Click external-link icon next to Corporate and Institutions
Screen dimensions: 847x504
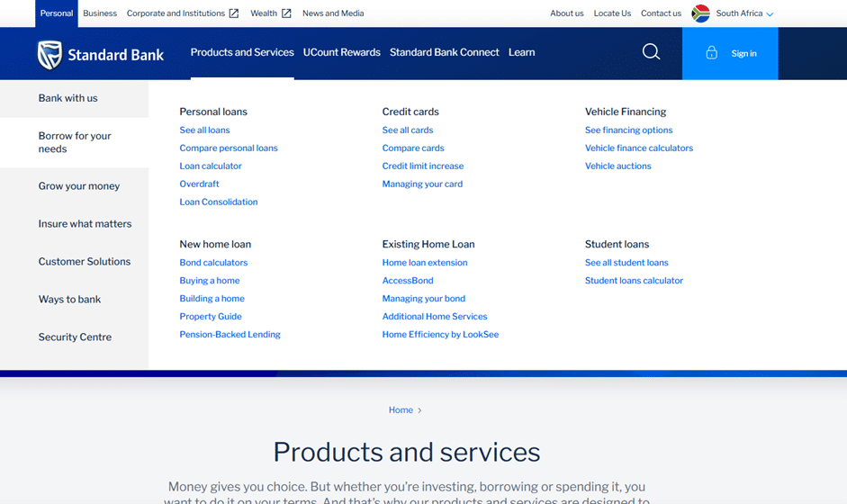pyautogui.click(x=234, y=13)
